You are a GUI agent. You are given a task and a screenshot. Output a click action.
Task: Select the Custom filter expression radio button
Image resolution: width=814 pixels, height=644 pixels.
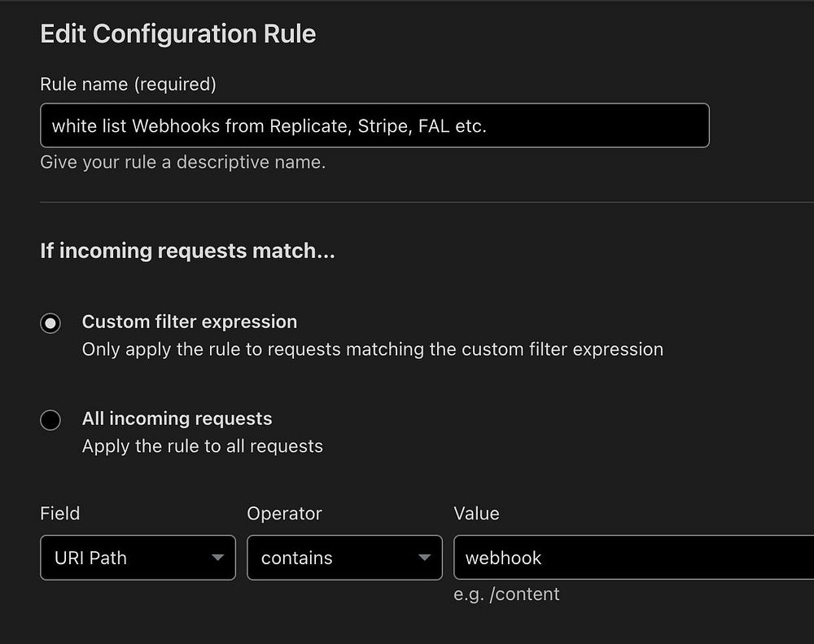coord(50,323)
